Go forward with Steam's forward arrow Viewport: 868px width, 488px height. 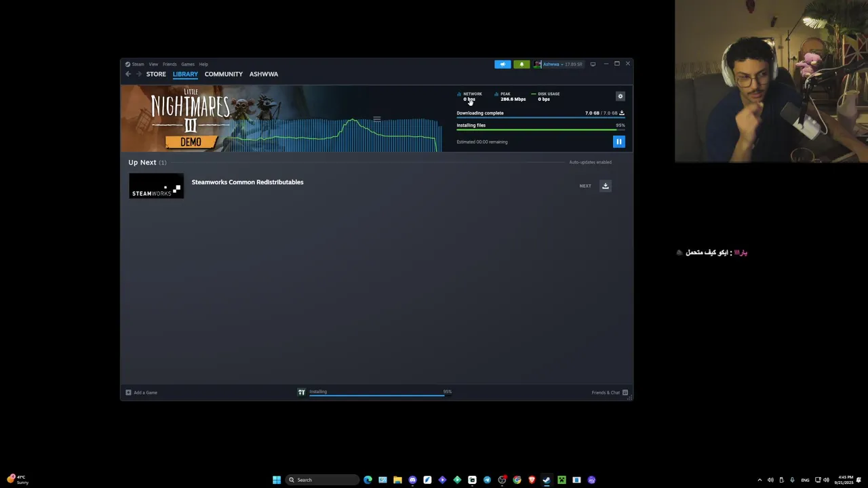click(138, 74)
